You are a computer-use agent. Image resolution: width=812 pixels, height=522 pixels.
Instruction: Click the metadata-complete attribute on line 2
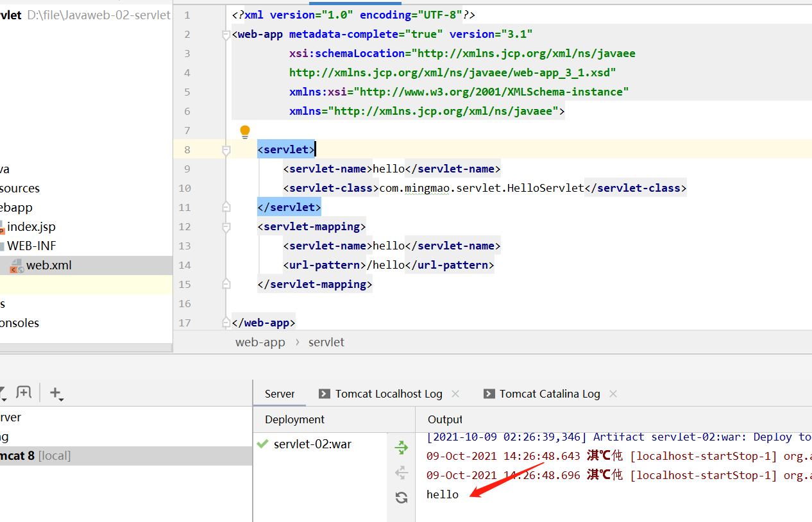tap(344, 35)
